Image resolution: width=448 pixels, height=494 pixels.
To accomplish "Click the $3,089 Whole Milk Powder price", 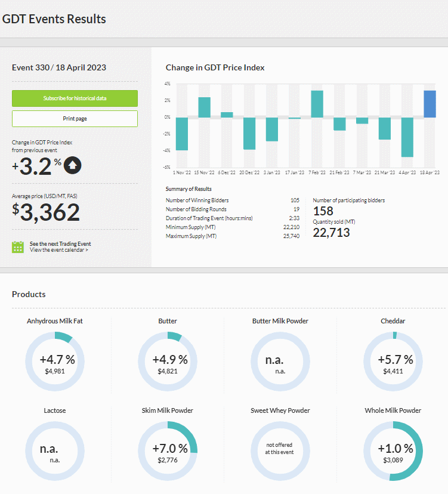I will point(393,460).
